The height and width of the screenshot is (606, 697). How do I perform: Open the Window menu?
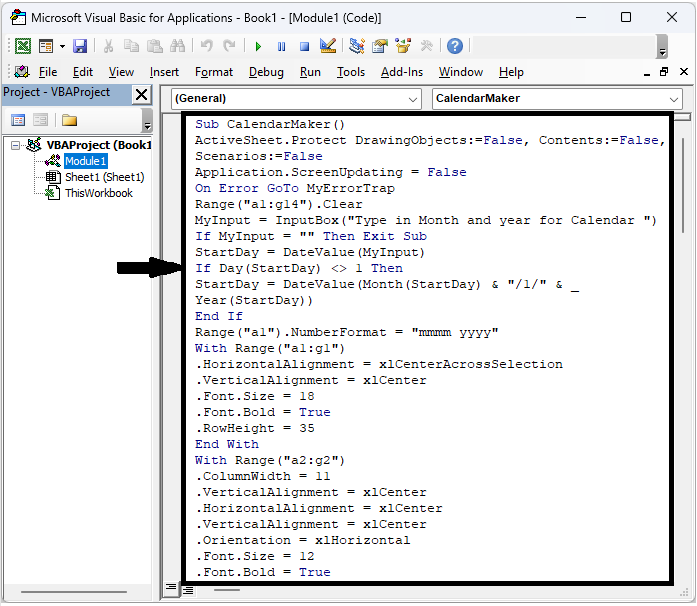461,72
